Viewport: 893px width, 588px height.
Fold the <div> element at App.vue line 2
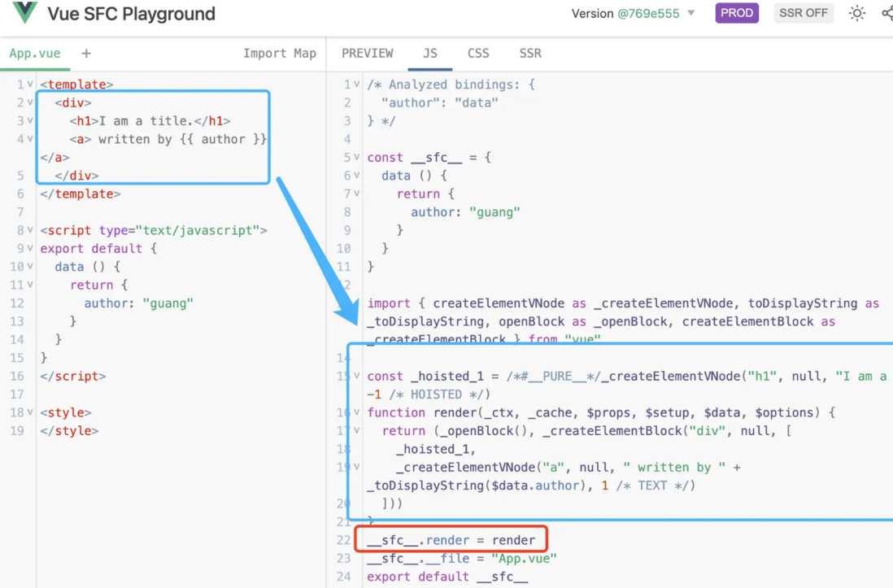(x=29, y=102)
